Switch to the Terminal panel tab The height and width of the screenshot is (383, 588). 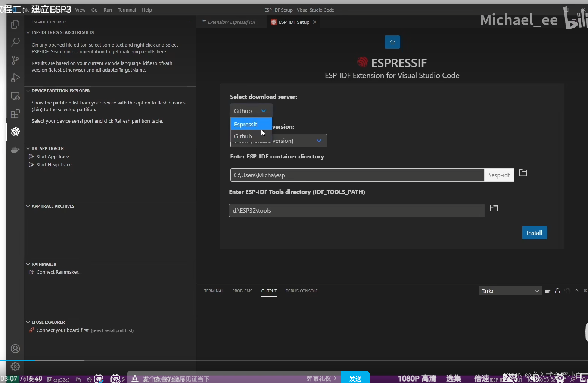coord(214,291)
